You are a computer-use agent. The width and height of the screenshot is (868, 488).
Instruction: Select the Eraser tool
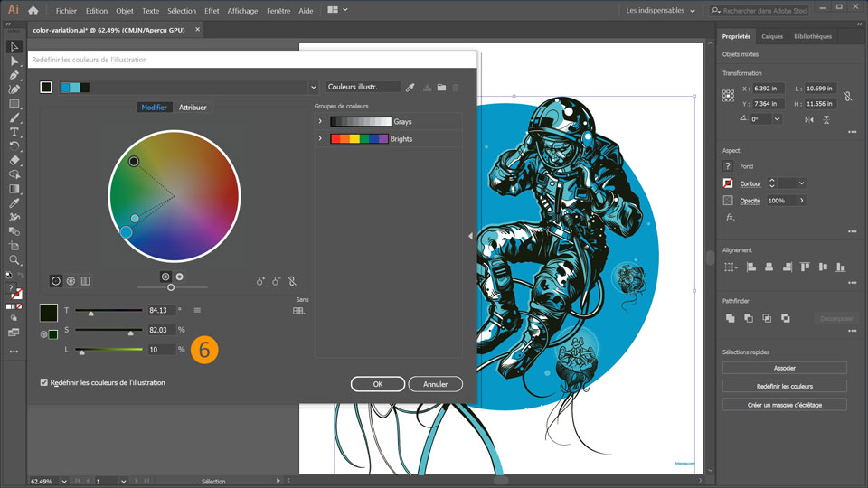tap(14, 161)
